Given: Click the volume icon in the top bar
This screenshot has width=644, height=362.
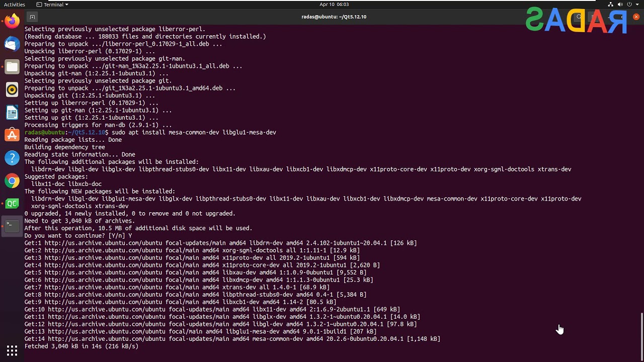Looking at the screenshot, I should coord(620,5).
